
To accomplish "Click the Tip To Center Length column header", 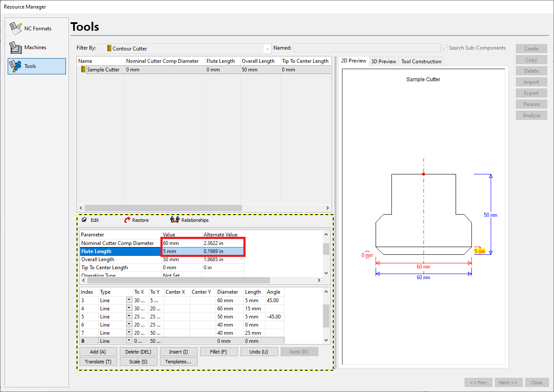I will (305, 61).
